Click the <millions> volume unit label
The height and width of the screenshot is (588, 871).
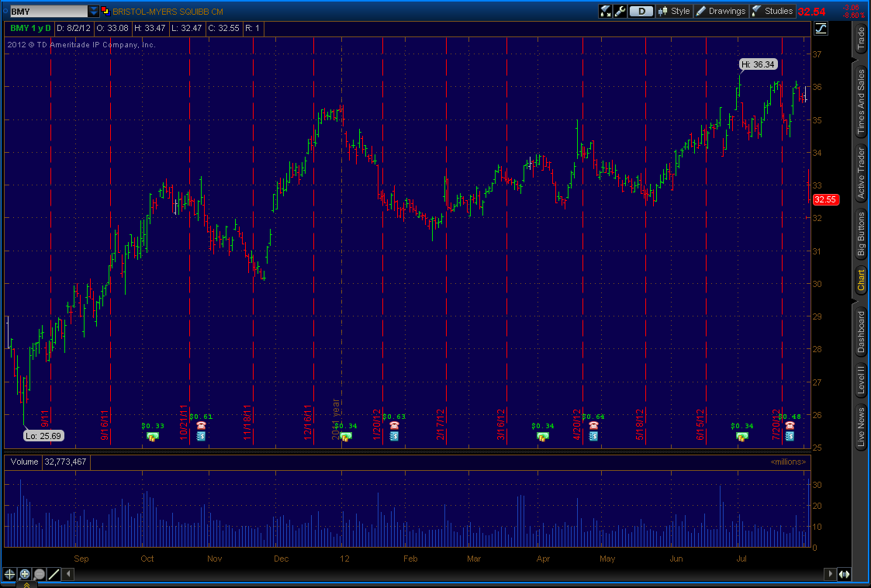pos(788,462)
